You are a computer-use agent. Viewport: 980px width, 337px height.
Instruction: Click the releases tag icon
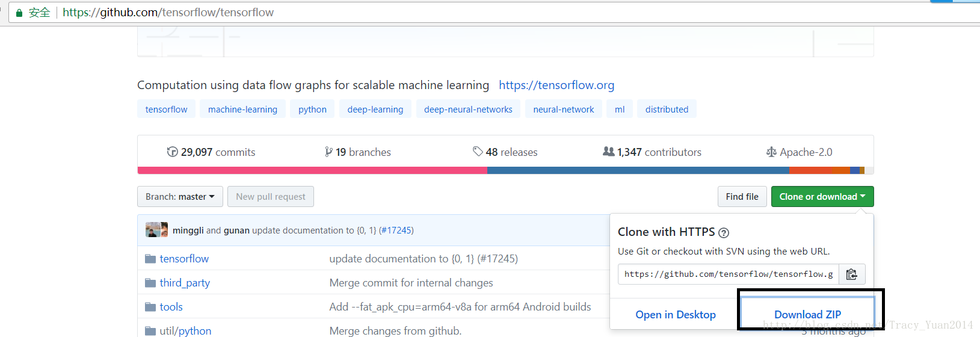478,152
